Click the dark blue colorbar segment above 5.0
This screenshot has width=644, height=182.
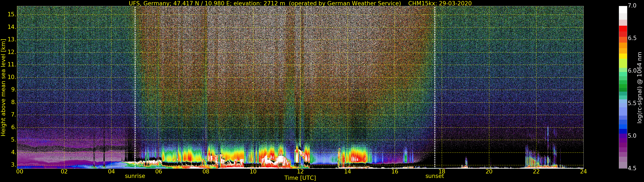(x=623, y=131)
